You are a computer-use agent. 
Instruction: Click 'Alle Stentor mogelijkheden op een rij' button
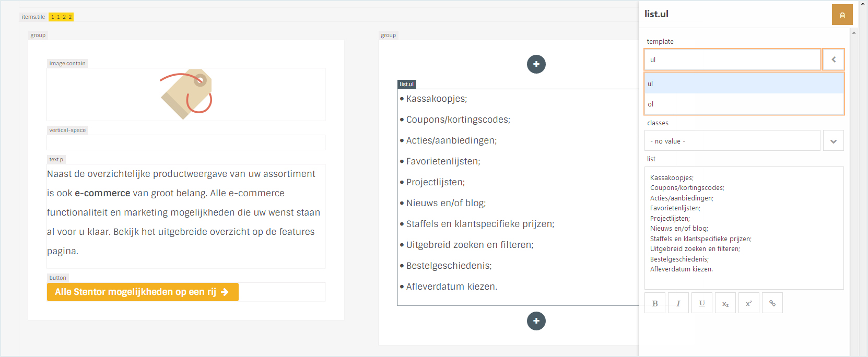click(143, 292)
